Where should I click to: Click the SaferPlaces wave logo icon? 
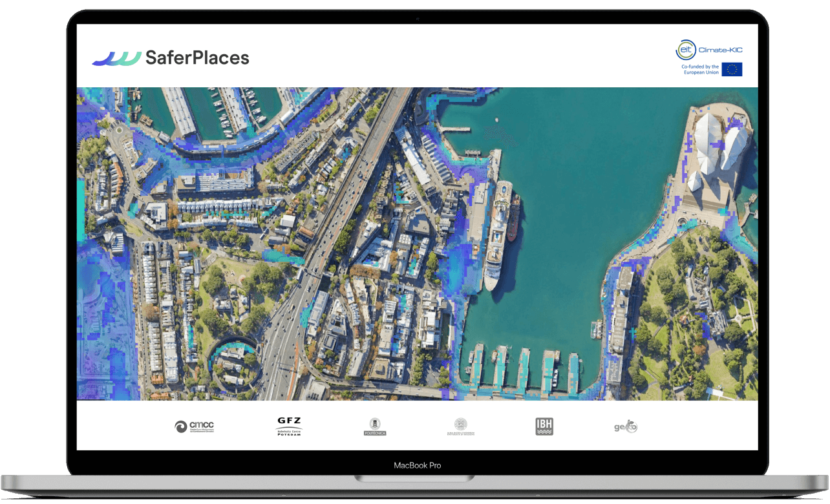[117, 58]
